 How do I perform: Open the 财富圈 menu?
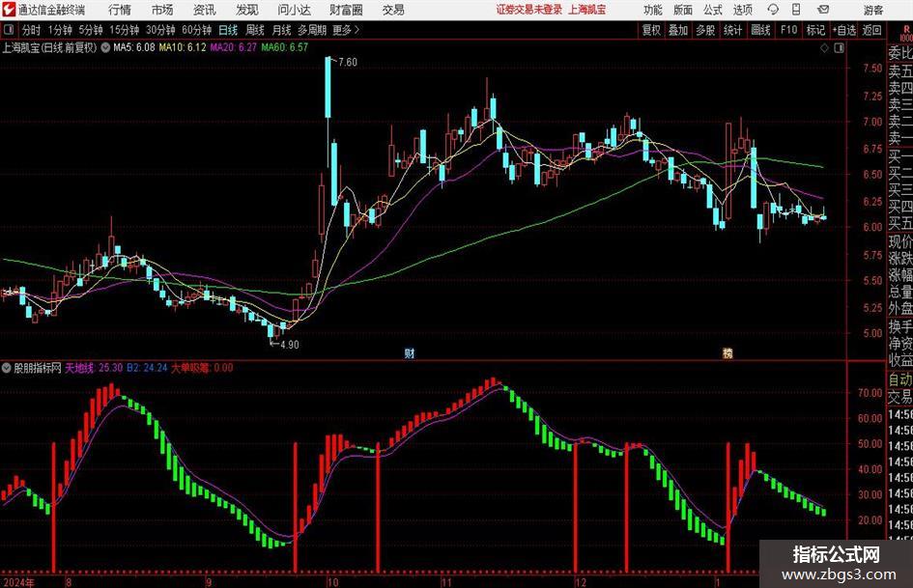(x=347, y=10)
